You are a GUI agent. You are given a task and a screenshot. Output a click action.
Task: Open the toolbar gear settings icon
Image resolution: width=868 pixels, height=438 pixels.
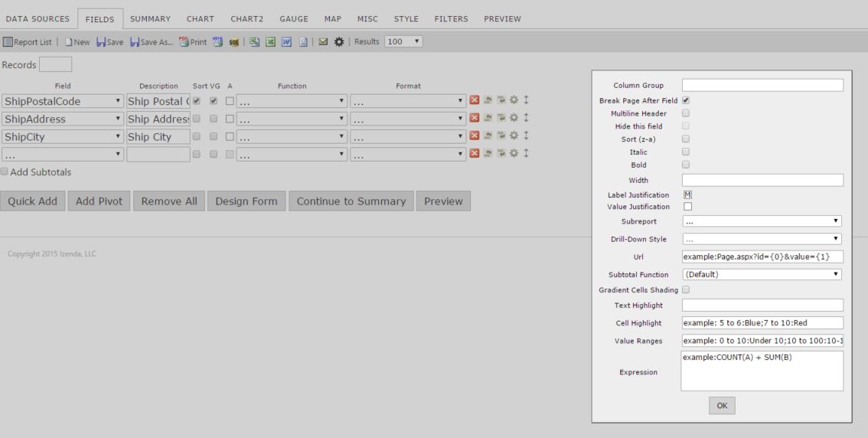pyautogui.click(x=339, y=42)
